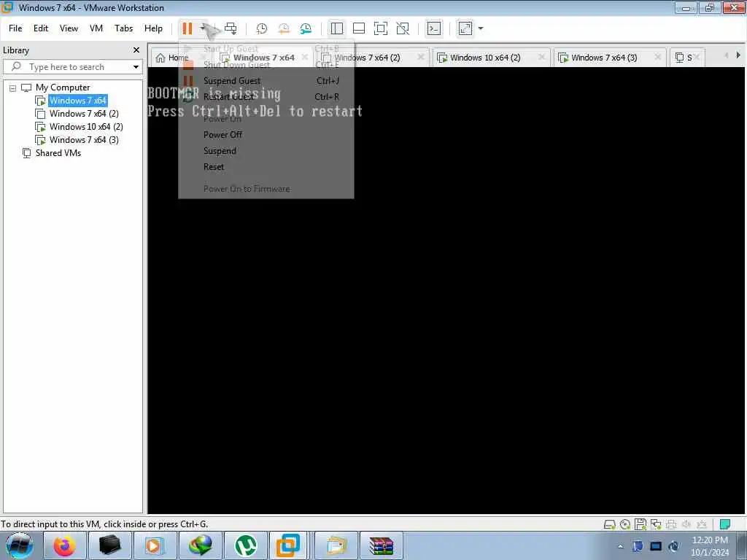Choose Suspend Guest from the power menu
The height and width of the screenshot is (560, 747).
(266, 81)
